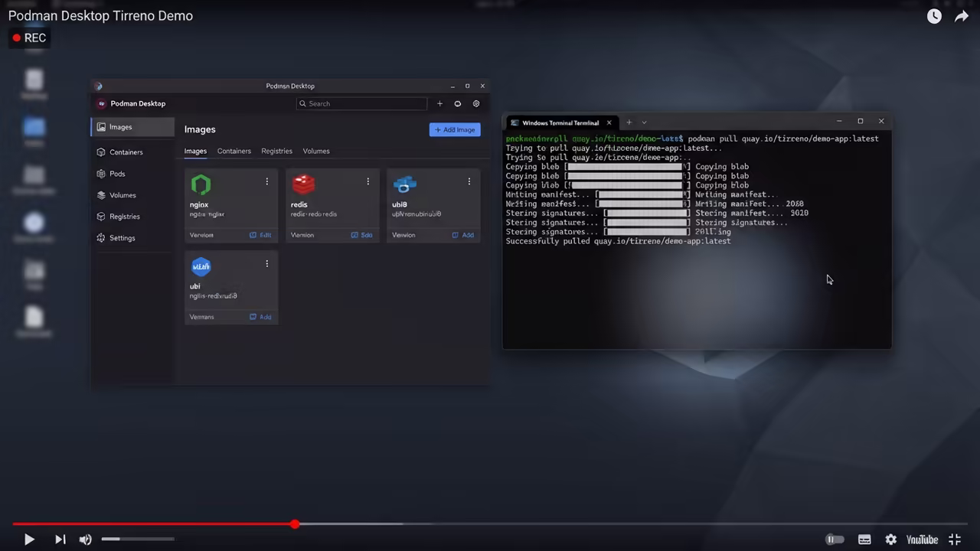The width and height of the screenshot is (980, 551).
Task: Click Add on the ubi8 card
Action: tap(462, 235)
